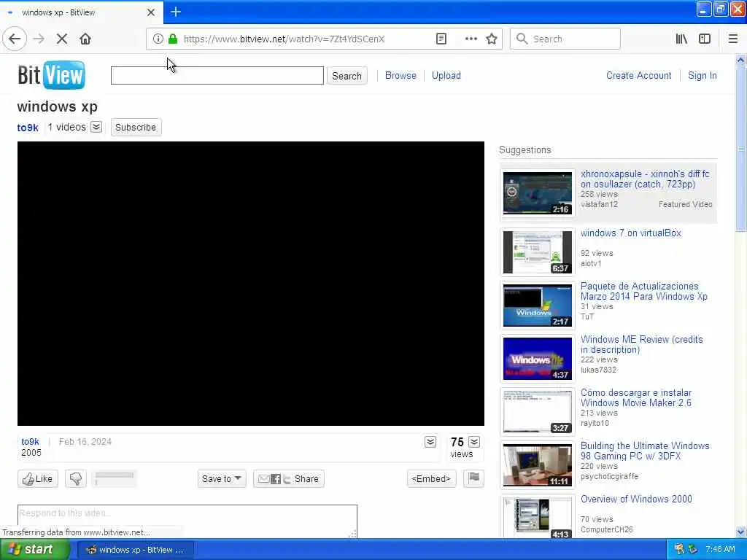747x560 pixels.
Task: Open to9k uploader link below video
Action: (30, 442)
